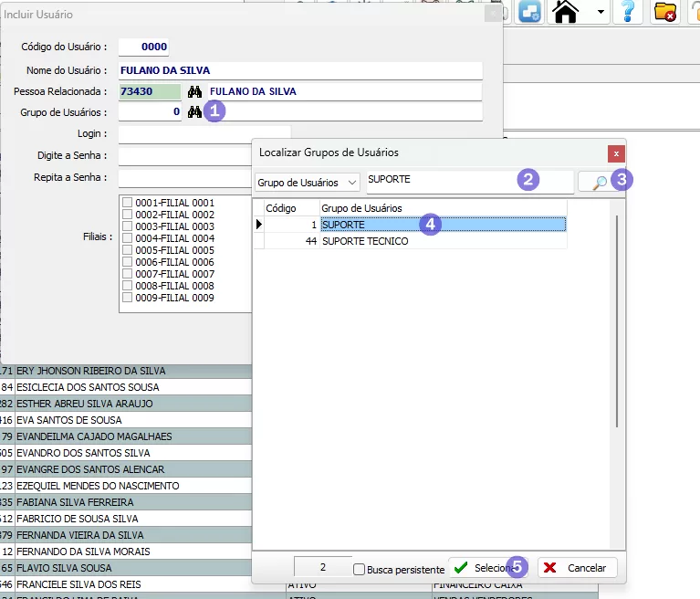
Task: Expand the Grupo de Usuários search-field dropdown
Action: [x=352, y=183]
